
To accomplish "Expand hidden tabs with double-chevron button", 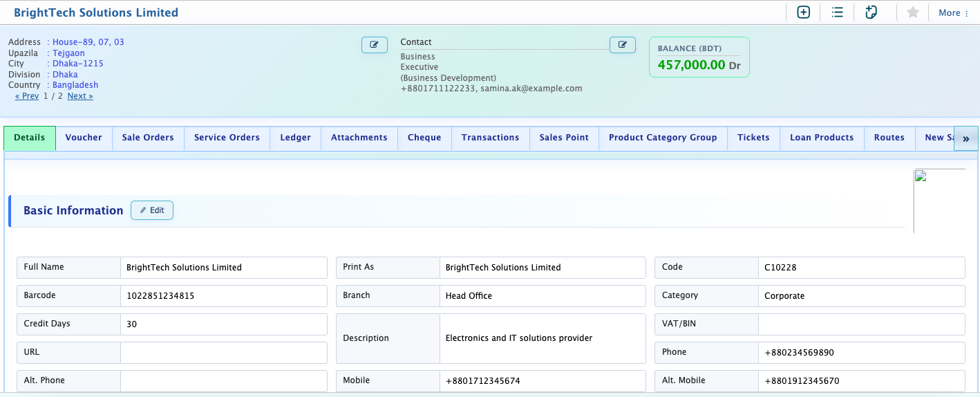I will (x=965, y=139).
